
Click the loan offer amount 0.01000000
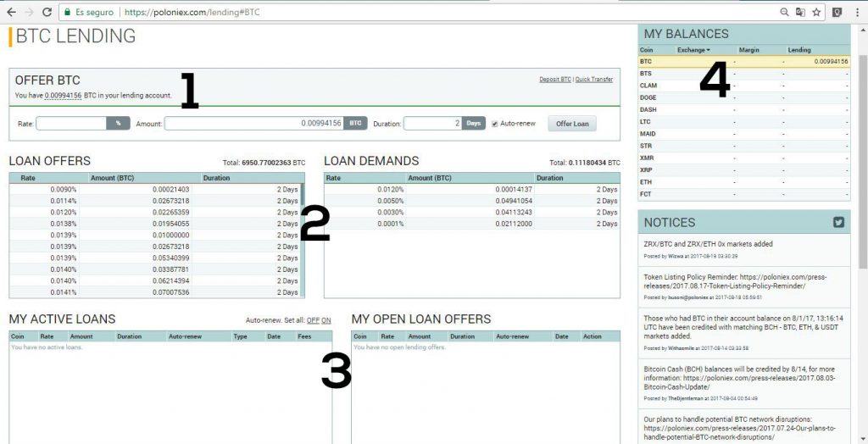point(171,236)
